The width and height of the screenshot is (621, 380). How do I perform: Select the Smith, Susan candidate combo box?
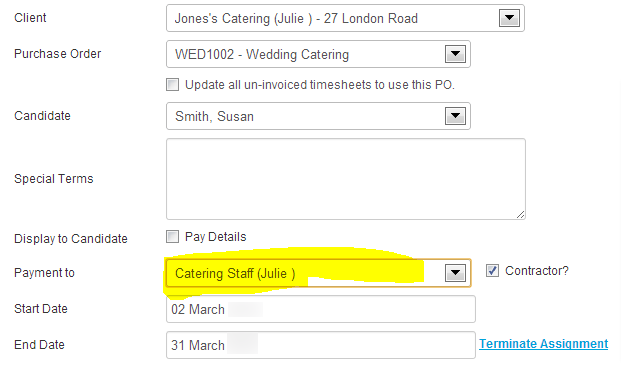[x=318, y=116]
